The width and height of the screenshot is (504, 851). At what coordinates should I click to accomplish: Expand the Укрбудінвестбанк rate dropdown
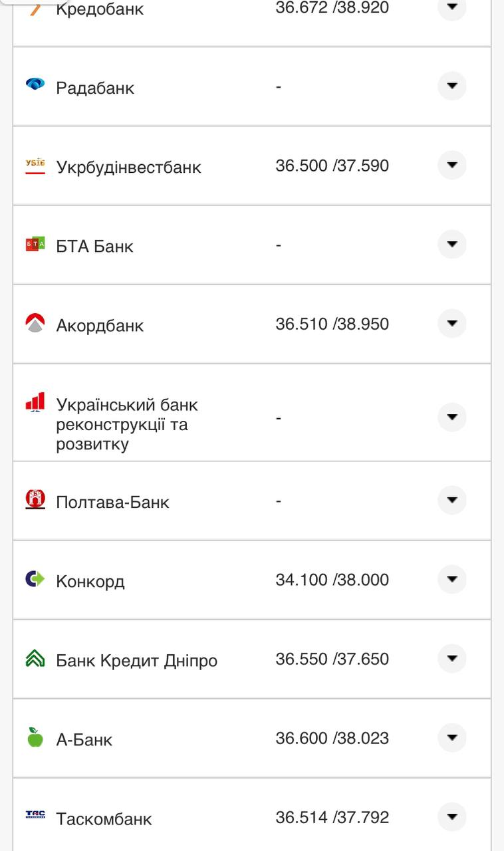pos(452,166)
